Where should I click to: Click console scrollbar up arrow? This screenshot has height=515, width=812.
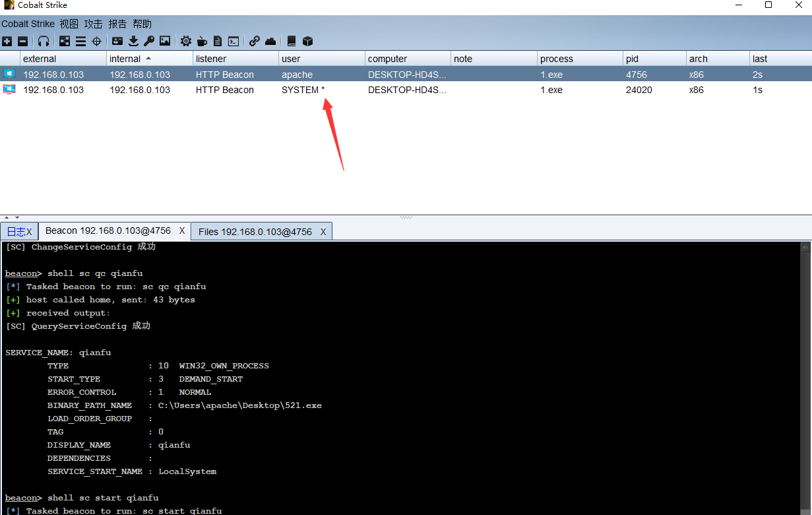pos(806,247)
